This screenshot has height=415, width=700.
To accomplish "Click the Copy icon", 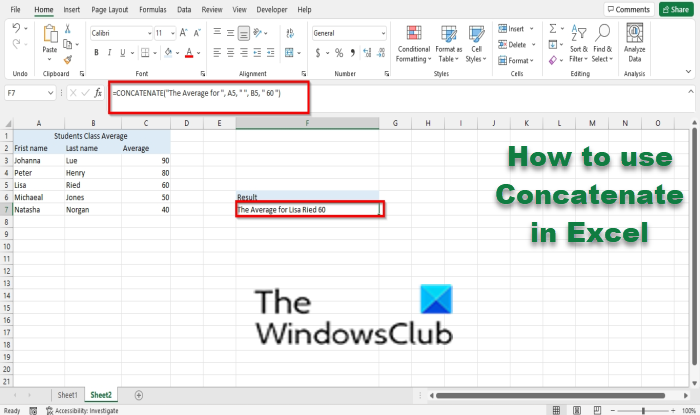I will [x=67, y=44].
